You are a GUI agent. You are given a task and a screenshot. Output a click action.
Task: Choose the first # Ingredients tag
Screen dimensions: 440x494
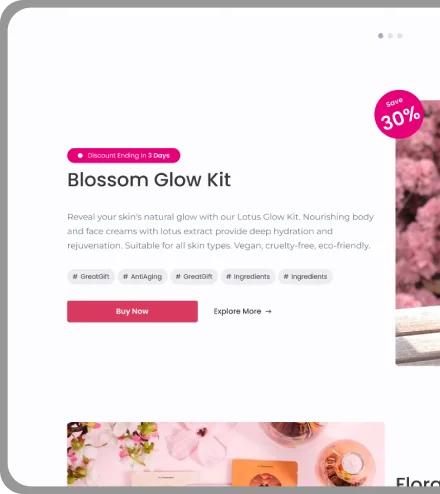[248, 277]
